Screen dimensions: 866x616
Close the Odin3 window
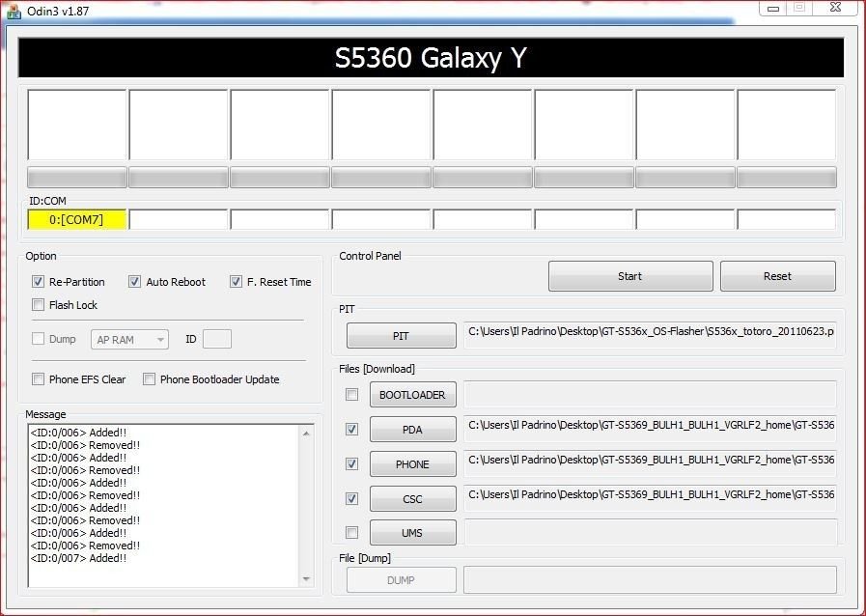[x=836, y=8]
